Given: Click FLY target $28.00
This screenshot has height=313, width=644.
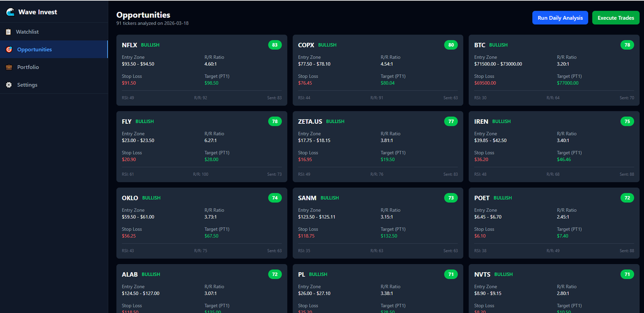Looking at the screenshot, I should point(211,160).
